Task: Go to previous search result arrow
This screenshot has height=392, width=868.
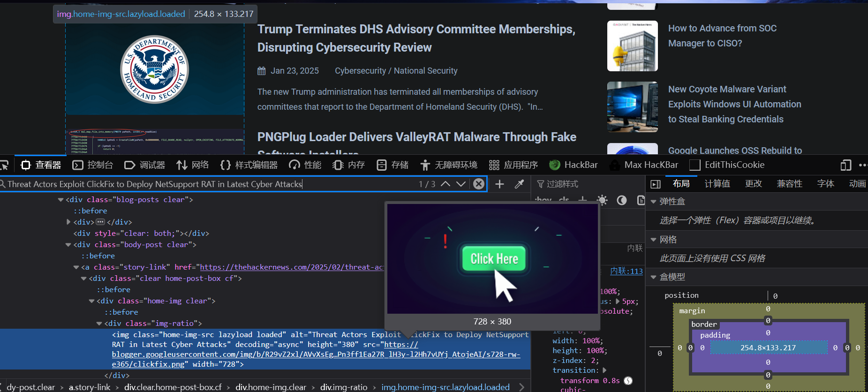Action: pos(445,184)
